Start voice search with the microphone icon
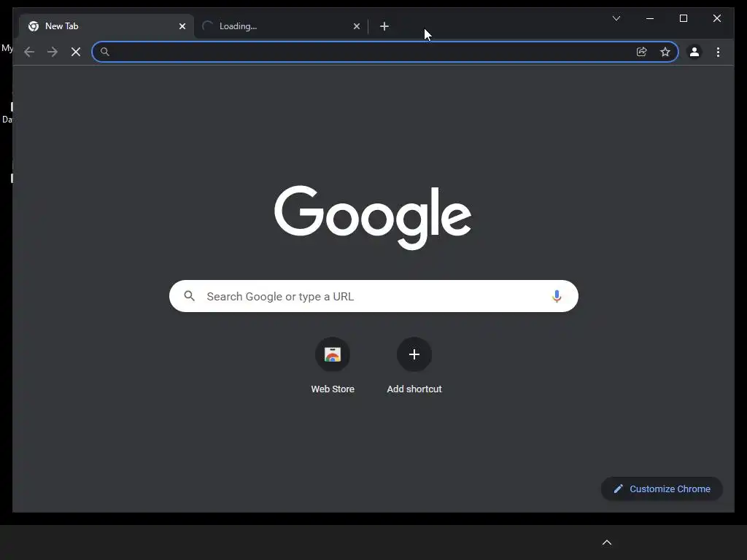The width and height of the screenshot is (747, 560). click(557, 296)
